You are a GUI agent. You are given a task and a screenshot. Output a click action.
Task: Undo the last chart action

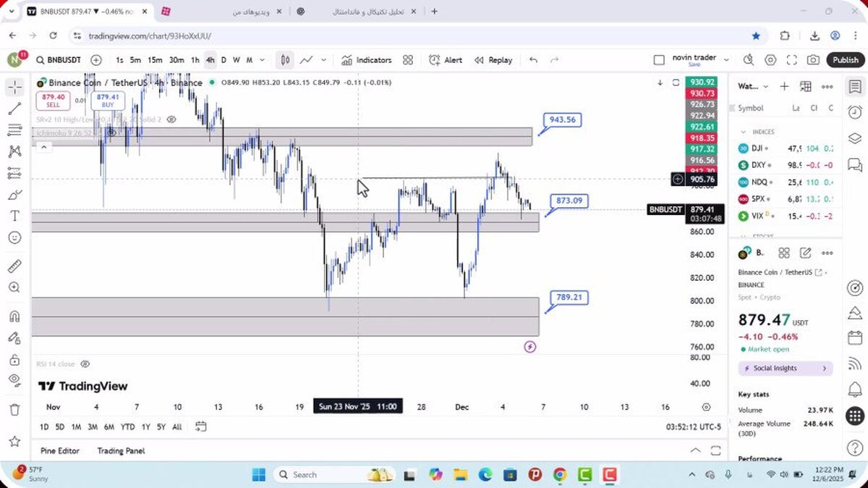click(534, 60)
